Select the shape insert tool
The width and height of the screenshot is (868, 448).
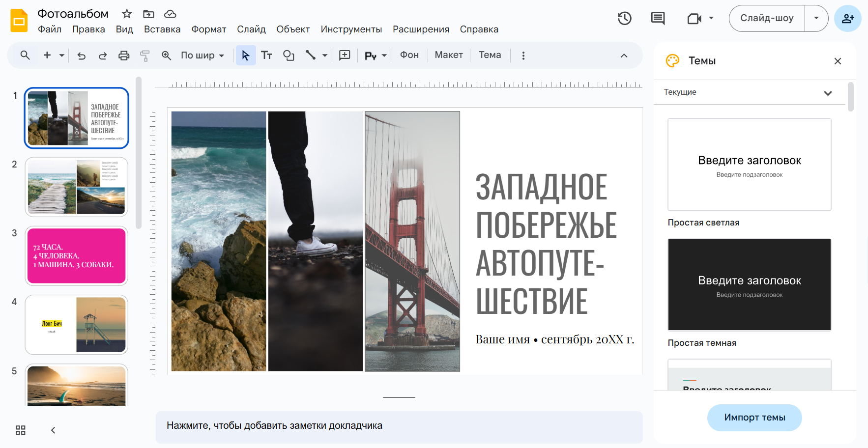click(x=289, y=56)
